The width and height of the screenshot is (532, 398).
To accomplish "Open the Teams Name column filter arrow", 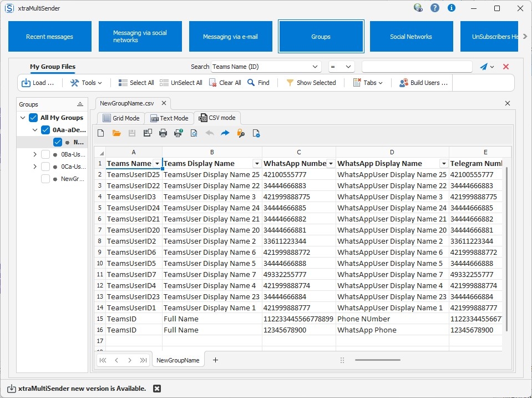I will [157, 164].
